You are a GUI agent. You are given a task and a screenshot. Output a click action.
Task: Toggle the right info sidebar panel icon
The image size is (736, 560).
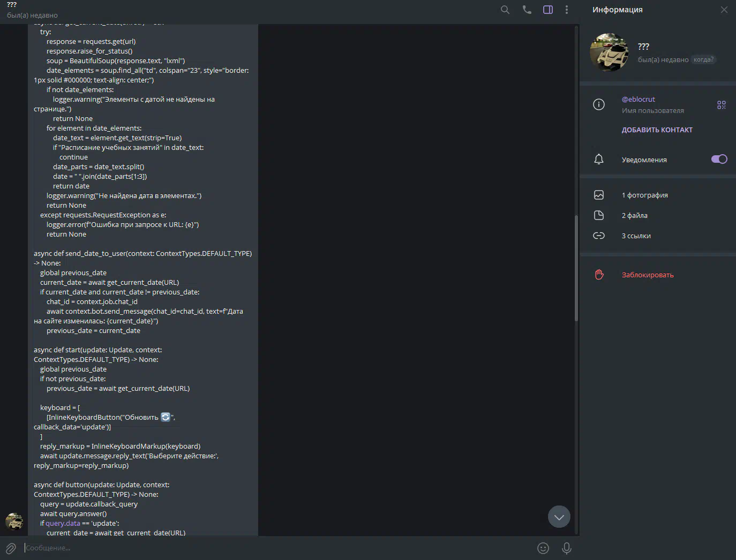(547, 10)
